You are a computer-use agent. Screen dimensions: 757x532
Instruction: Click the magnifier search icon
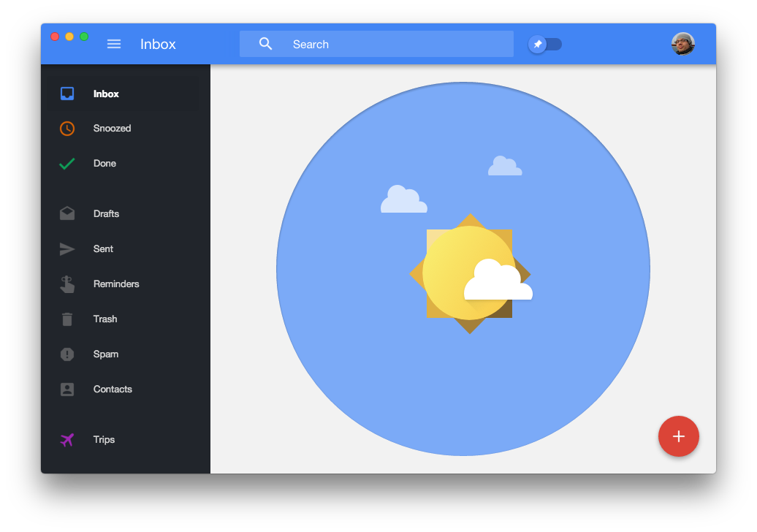(x=265, y=44)
